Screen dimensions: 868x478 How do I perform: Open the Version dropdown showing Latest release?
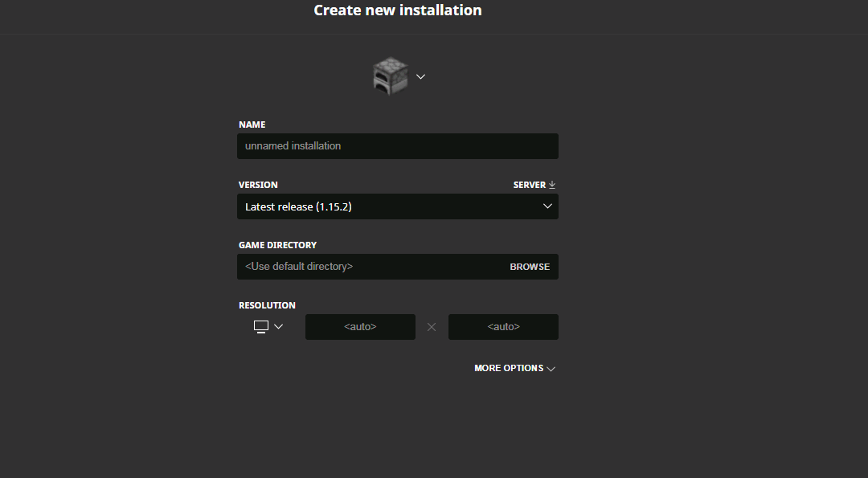coord(398,206)
